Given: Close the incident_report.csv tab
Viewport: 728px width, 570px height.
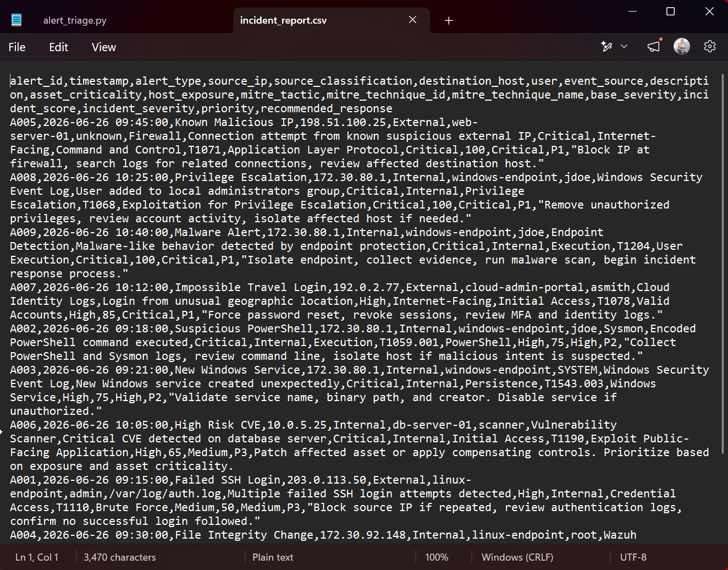Looking at the screenshot, I should point(412,20).
